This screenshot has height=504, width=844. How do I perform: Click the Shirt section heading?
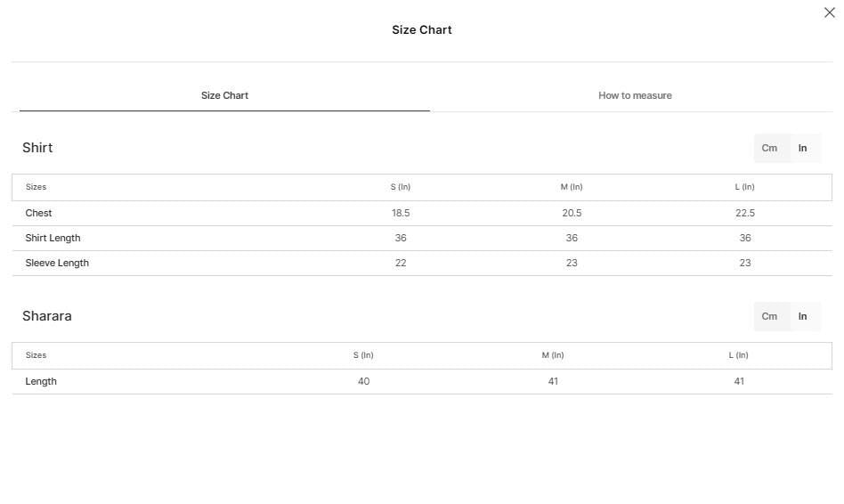pyautogui.click(x=37, y=148)
